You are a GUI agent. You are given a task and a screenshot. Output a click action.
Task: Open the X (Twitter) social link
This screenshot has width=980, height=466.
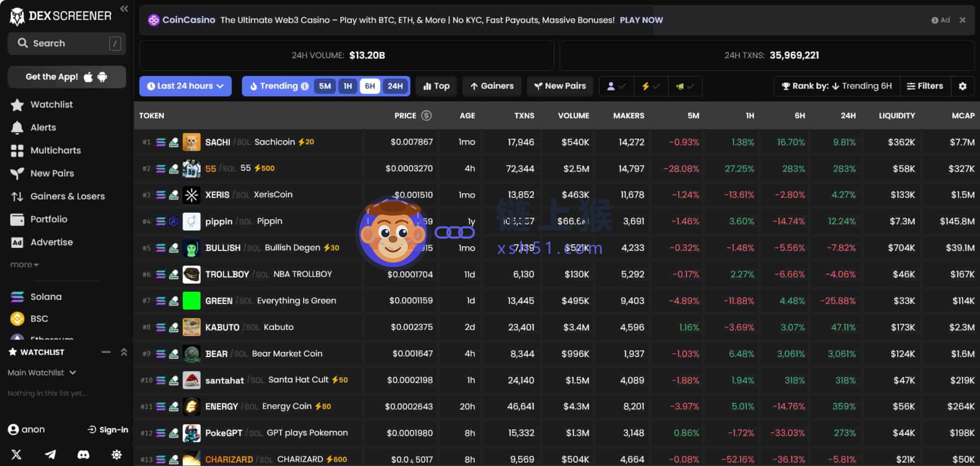coord(17,454)
